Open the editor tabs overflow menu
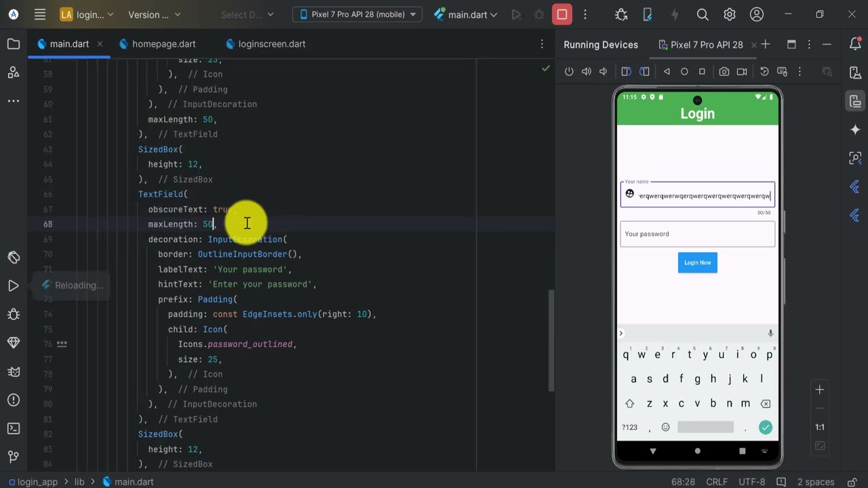 (542, 44)
